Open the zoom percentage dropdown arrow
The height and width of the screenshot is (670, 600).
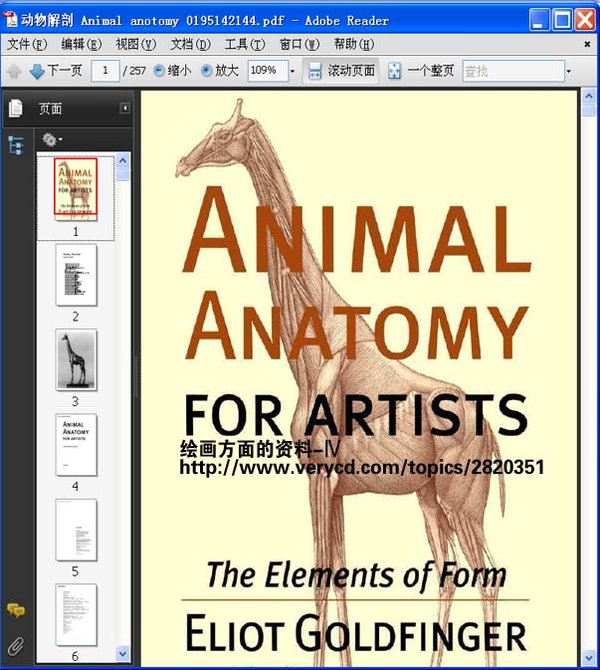293,71
